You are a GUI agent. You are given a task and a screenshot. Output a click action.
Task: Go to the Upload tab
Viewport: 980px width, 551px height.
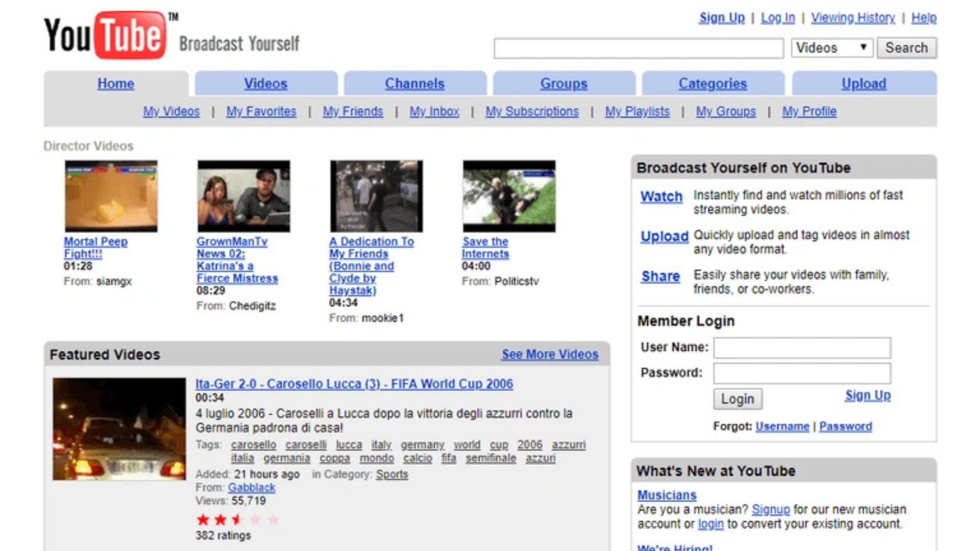(x=864, y=84)
